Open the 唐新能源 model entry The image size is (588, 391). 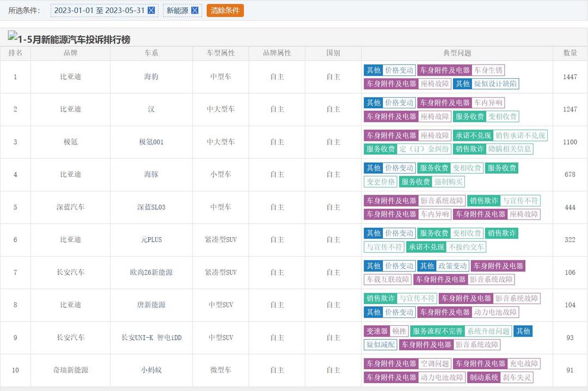[151, 305]
